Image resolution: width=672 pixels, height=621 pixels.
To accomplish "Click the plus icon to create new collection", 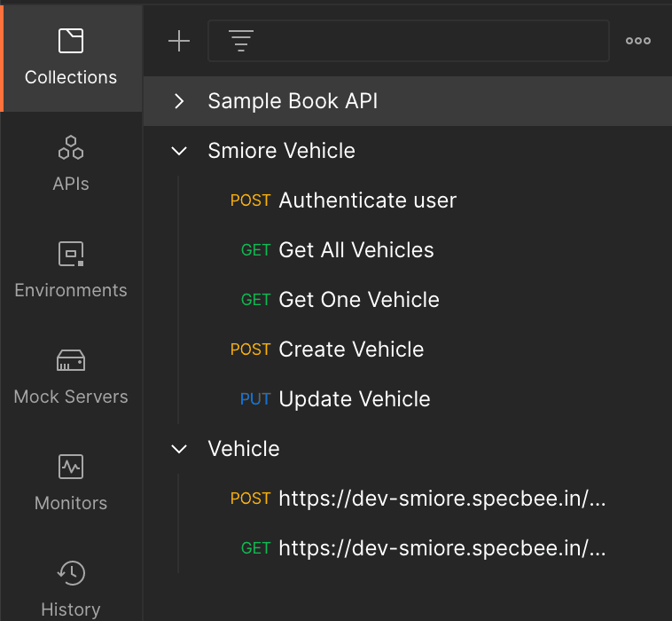I will tap(179, 41).
